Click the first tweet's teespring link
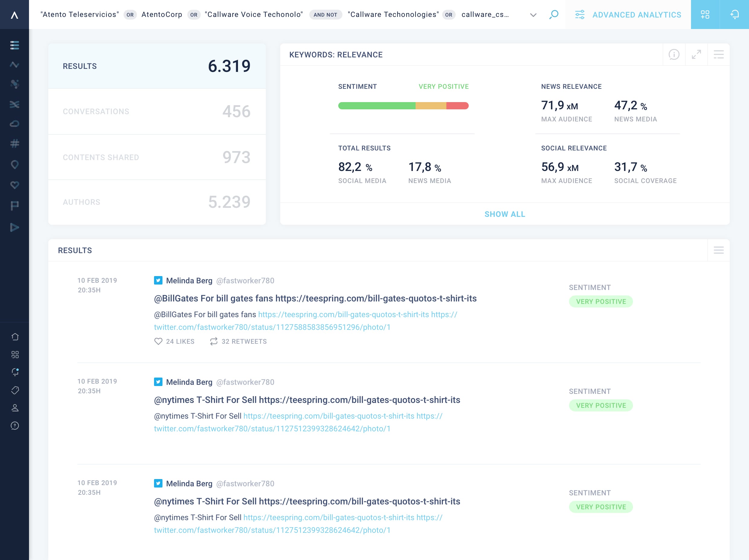The width and height of the screenshot is (749, 560). (343, 314)
